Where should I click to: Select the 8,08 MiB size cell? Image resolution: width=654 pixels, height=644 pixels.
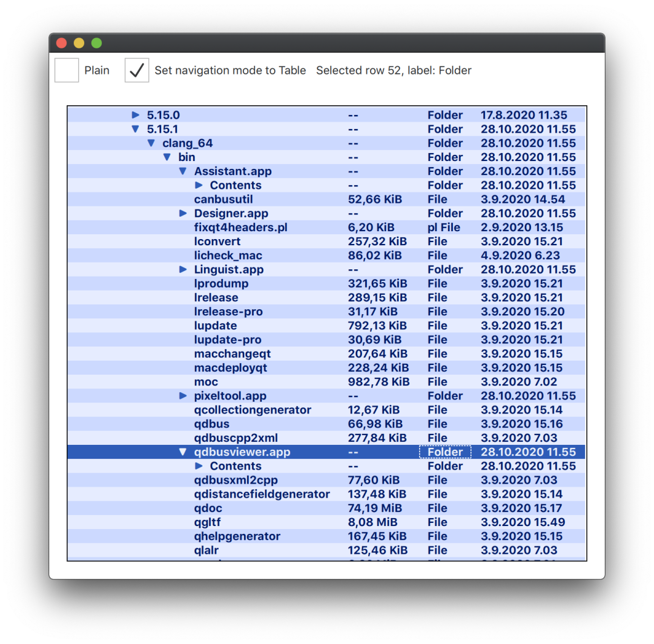(372, 522)
